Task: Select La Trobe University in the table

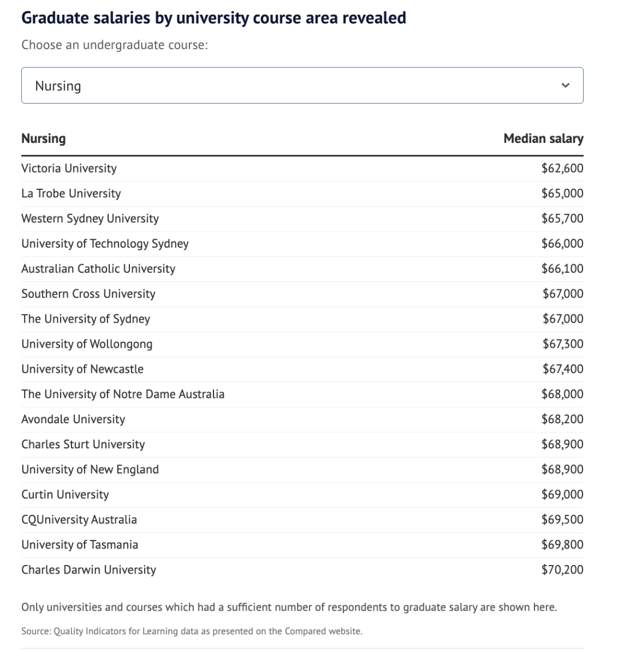Action: (x=71, y=193)
